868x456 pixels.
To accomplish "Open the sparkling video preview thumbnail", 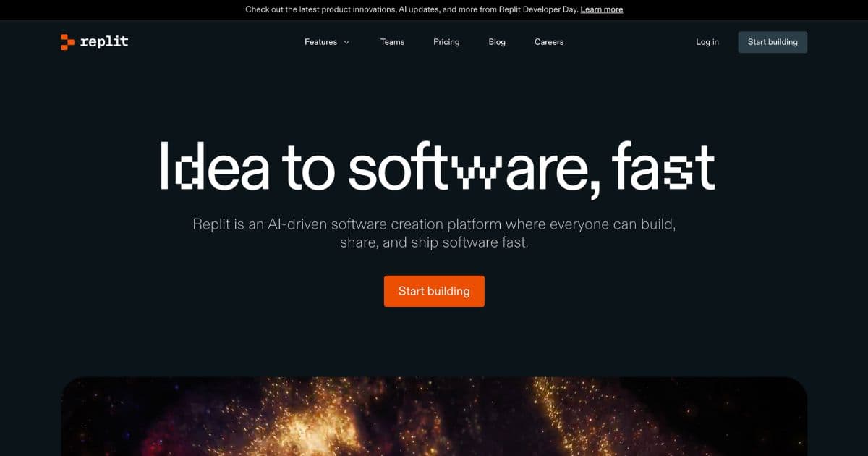I will tap(434, 416).
